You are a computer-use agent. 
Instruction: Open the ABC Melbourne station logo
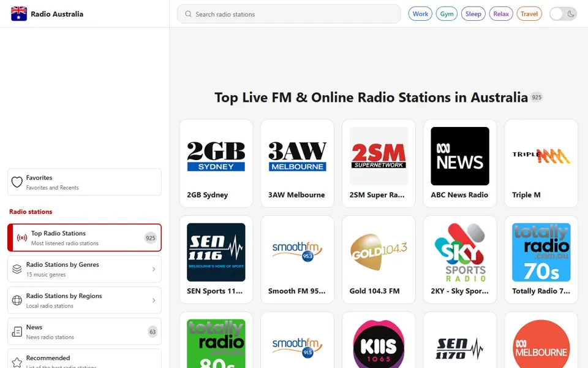tap(541, 343)
